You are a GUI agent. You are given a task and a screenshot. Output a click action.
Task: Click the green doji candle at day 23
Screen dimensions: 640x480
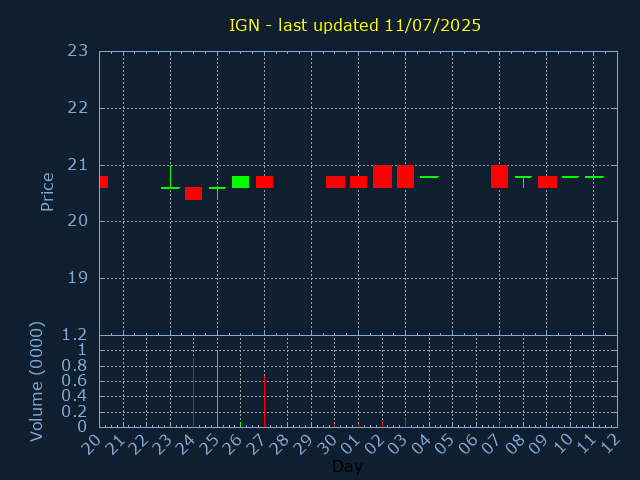click(x=171, y=188)
